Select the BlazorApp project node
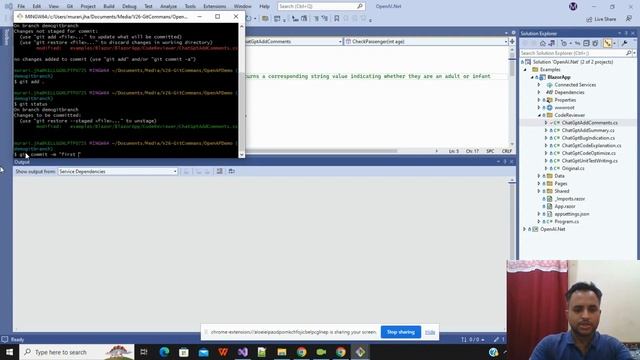The height and width of the screenshot is (360, 640). 559,77
